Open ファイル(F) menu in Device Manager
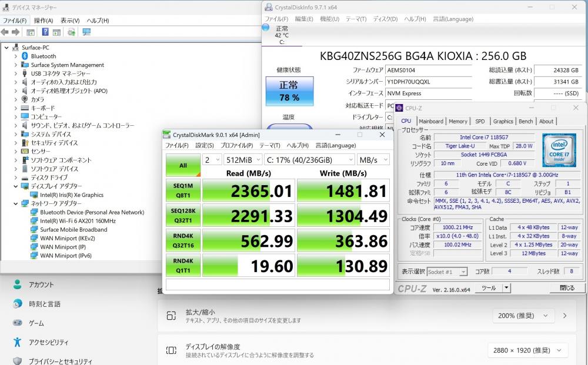588x365 pixels. coord(15,21)
